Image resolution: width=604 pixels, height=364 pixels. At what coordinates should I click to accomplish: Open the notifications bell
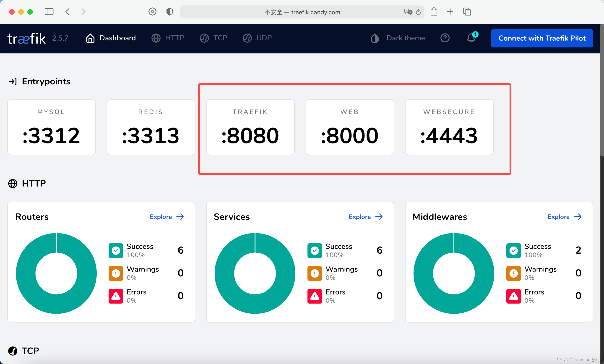point(471,38)
